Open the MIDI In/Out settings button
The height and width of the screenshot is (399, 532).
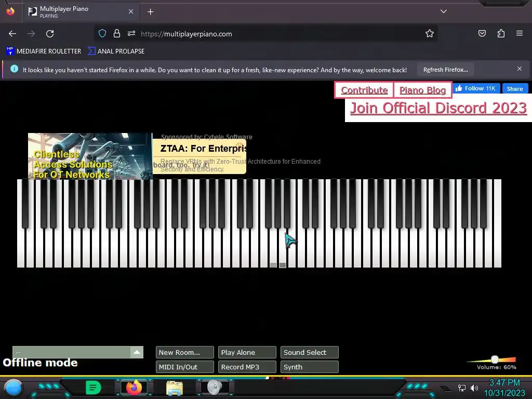point(184,367)
